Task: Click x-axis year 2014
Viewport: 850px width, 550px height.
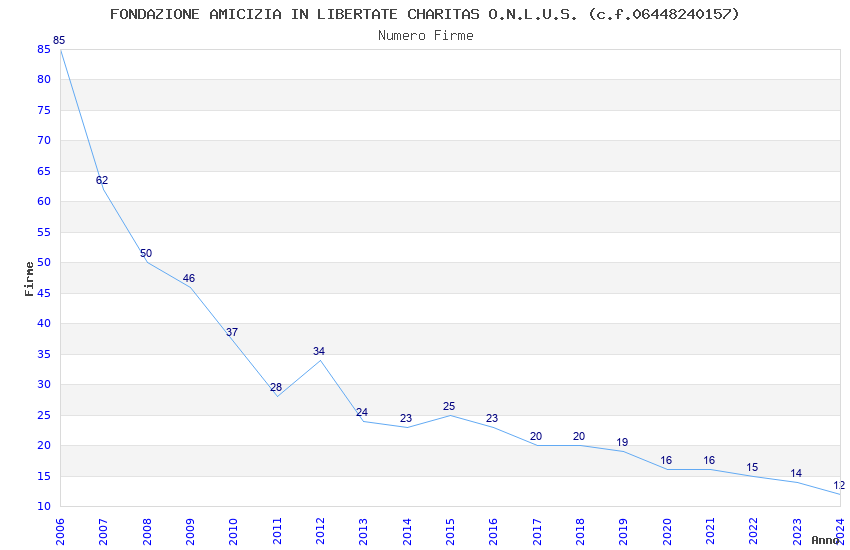Action: tap(407, 531)
